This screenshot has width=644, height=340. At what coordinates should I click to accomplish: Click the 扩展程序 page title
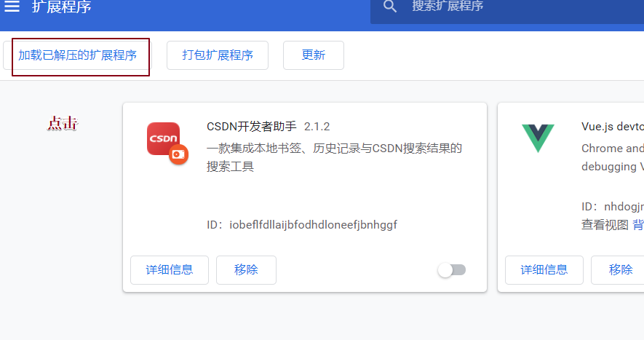click(x=62, y=7)
